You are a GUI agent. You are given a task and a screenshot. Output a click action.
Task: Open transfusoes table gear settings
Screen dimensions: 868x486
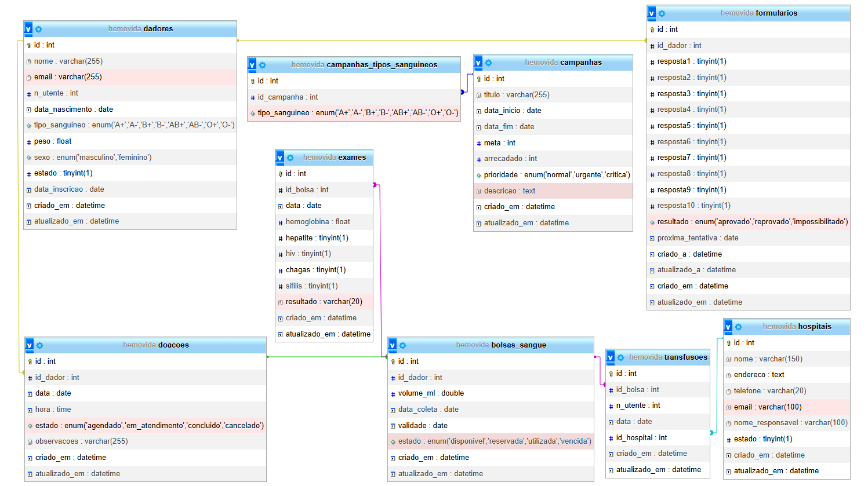620,357
